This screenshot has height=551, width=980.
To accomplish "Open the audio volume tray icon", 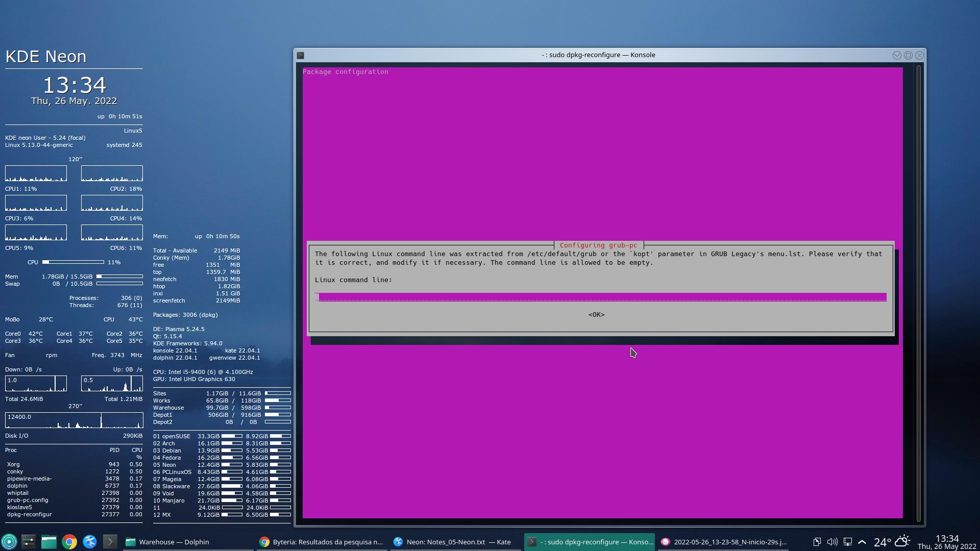I will point(832,542).
